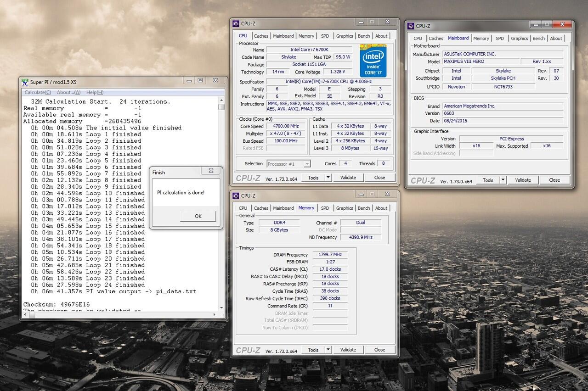Switch to CPU tab in Mainboard window
The width and height of the screenshot is (588, 391).
click(418, 39)
